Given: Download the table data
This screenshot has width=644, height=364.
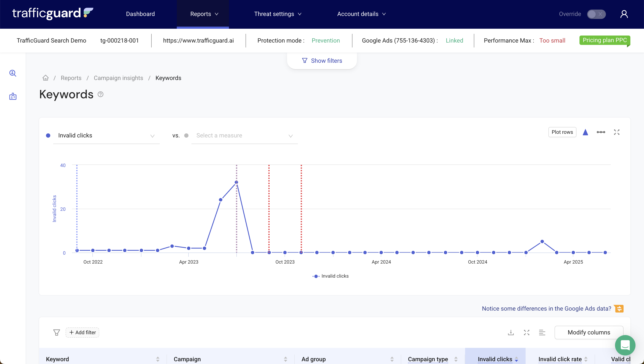Looking at the screenshot, I should click(x=511, y=332).
